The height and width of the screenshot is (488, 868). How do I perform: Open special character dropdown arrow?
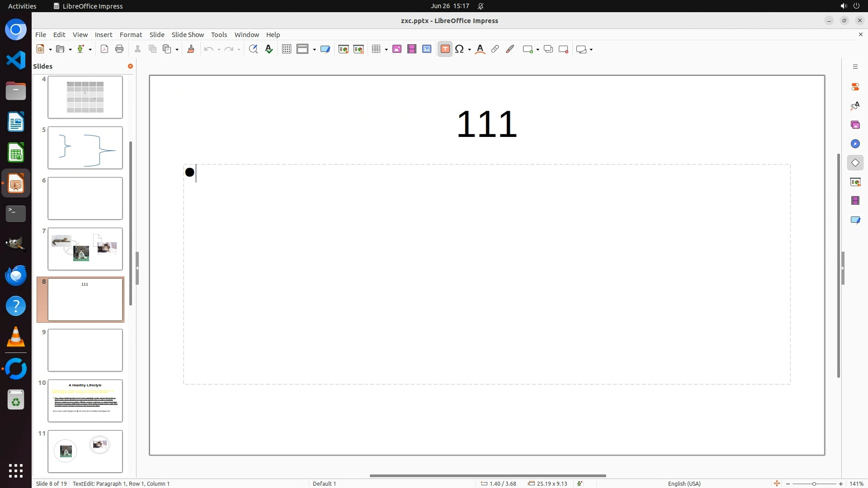click(x=470, y=50)
